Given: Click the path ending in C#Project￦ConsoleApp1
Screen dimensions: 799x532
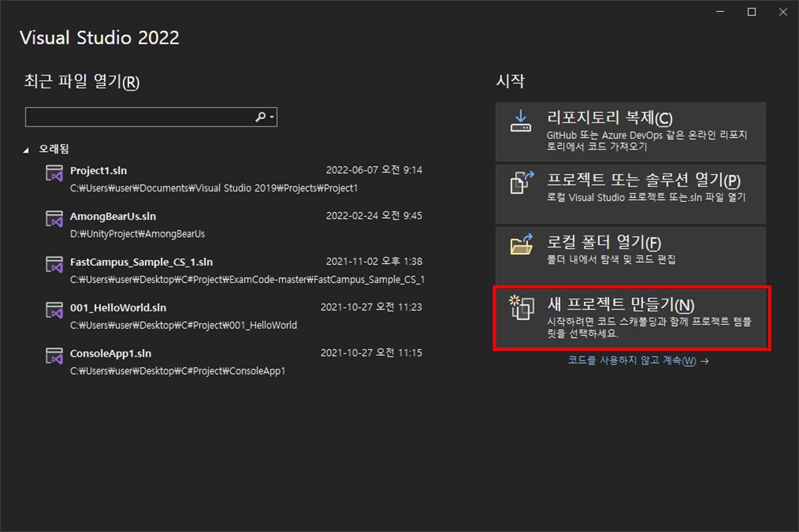Looking at the screenshot, I should 178,371.
